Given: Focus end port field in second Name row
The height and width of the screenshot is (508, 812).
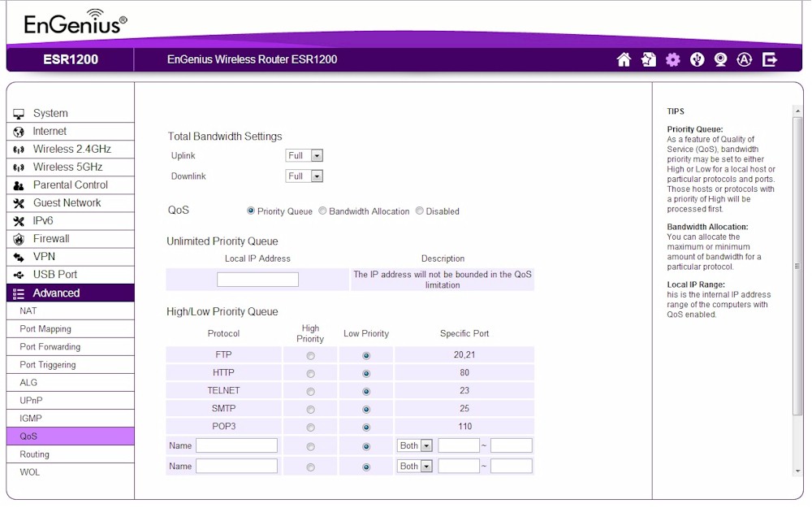Looking at the screenshot, I should 511,467.
